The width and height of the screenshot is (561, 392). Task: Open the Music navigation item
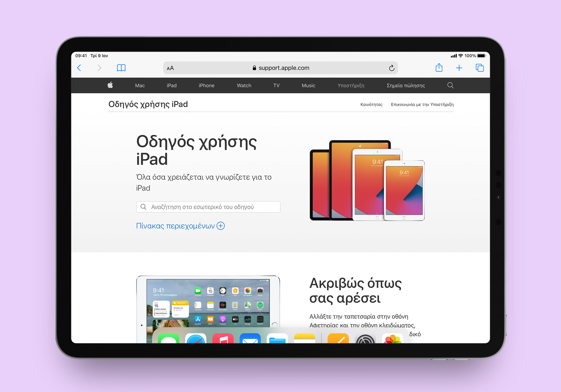click(308, 86)
